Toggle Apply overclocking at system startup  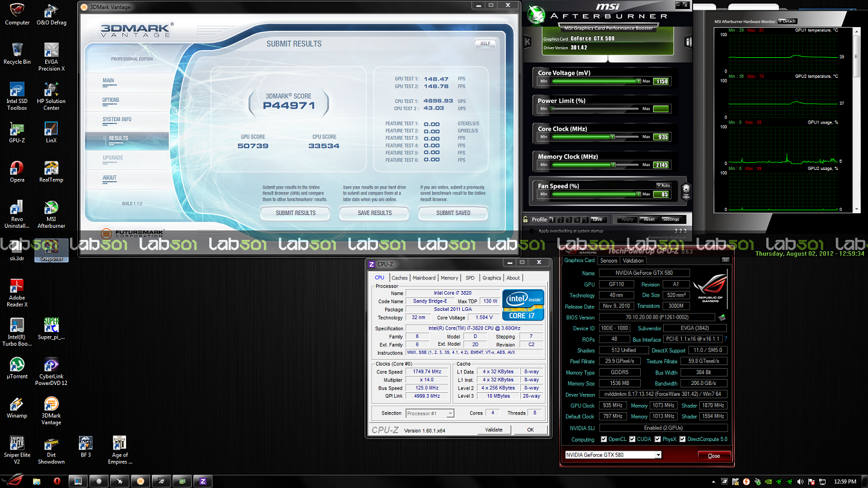(531, 231)
